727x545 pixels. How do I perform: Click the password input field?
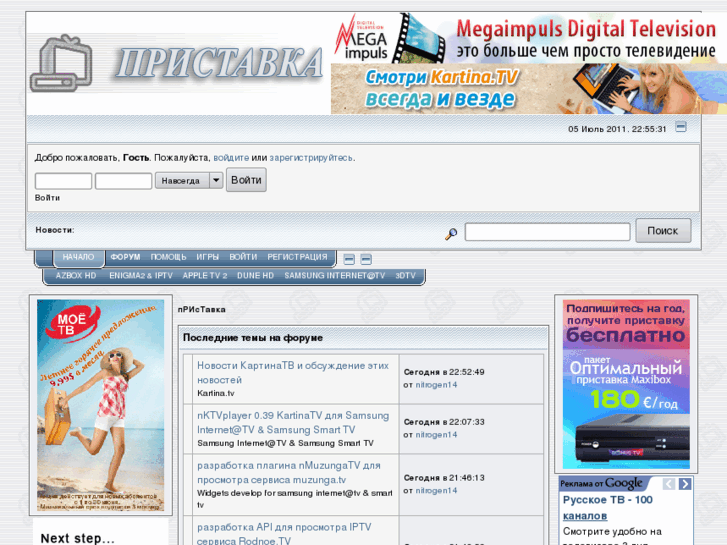coord(123,181)
